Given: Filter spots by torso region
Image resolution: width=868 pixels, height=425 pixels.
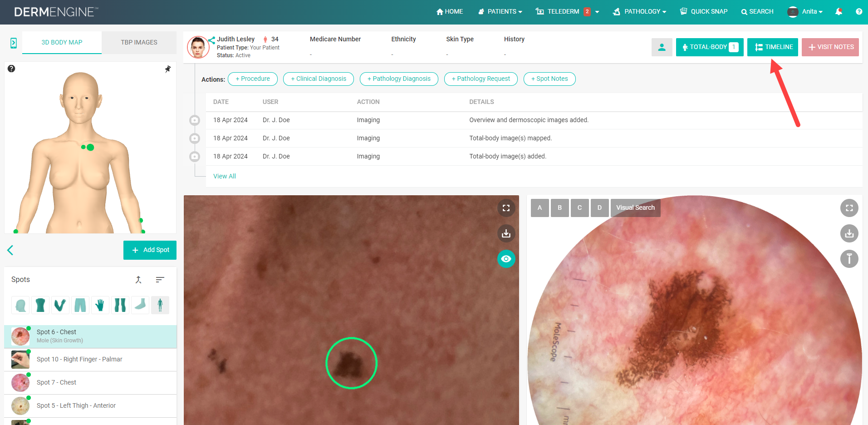Looking at the screenshot, I should [40, 305].
